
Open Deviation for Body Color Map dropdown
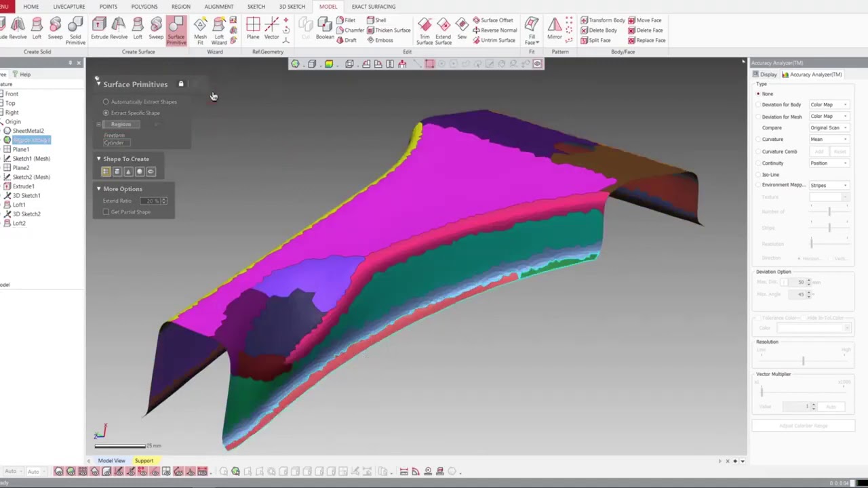tap(829, 104)
